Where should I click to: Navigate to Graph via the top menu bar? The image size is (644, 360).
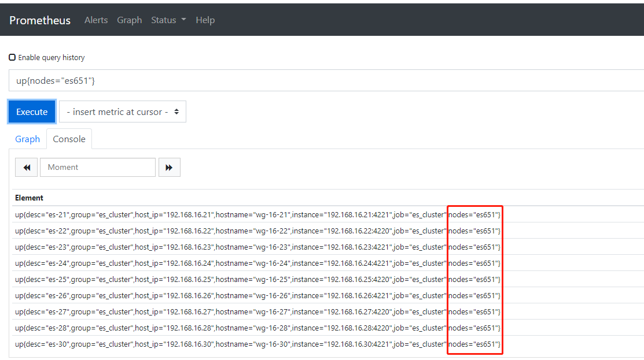pyautogui.click(x=129, y=20)
